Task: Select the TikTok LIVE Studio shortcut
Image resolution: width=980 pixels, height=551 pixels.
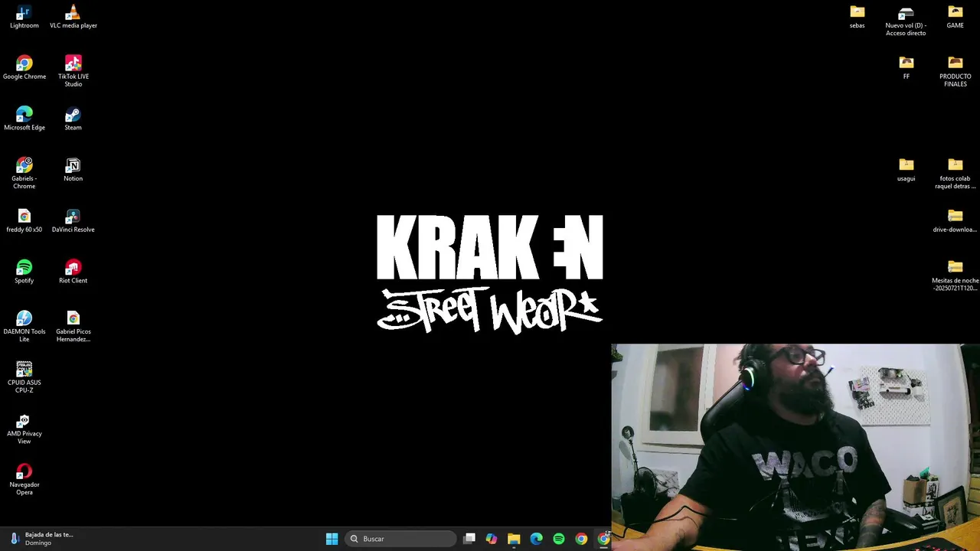Action: pyautogui.click(x=73, y=71)
